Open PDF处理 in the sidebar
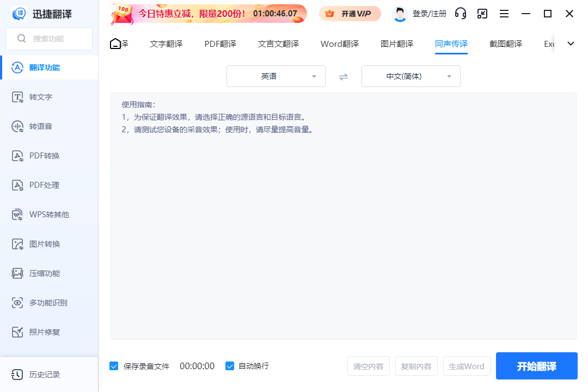 point(49,185)
